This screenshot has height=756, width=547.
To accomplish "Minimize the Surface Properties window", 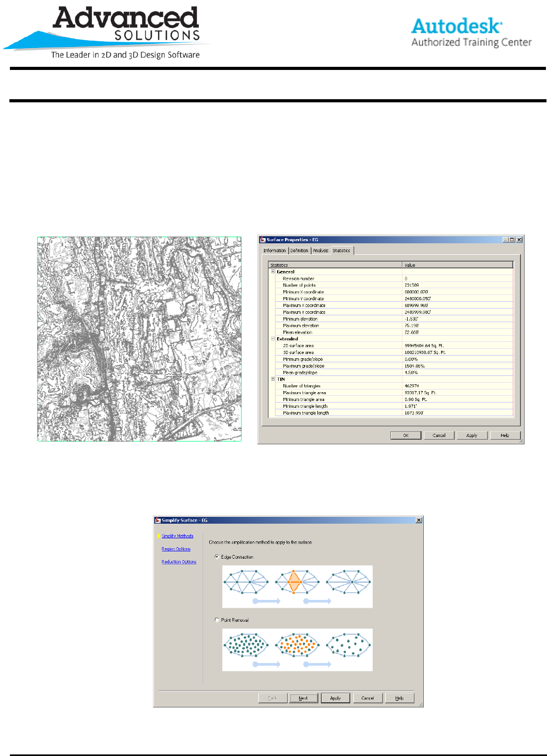I will 506,240.
